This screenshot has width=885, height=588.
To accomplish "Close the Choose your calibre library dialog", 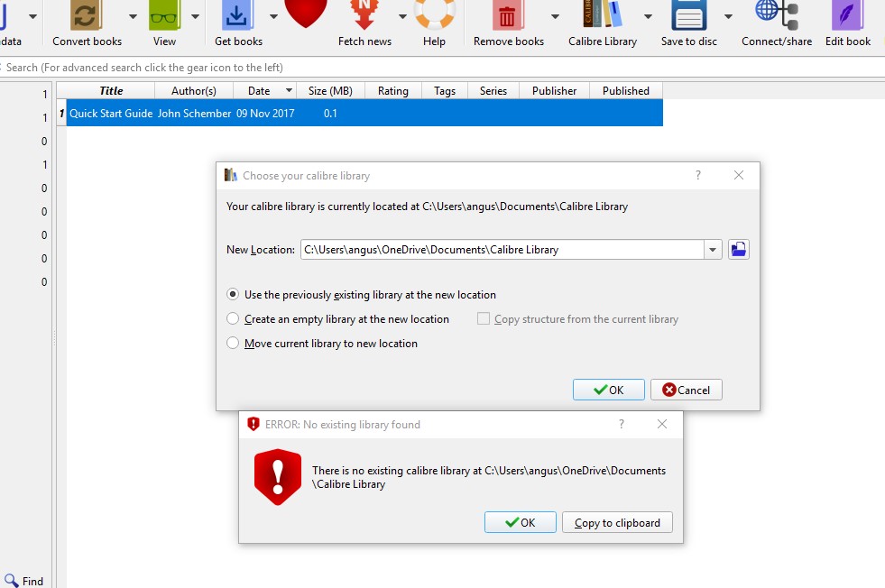I will pyautogui.click(x=738, y=175).
